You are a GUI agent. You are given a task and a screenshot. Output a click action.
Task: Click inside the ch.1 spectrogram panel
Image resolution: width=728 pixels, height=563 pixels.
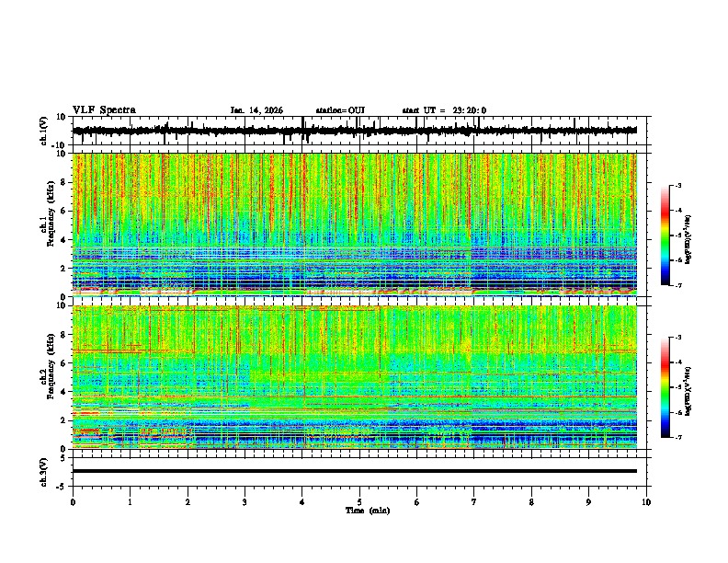point(354,224)
